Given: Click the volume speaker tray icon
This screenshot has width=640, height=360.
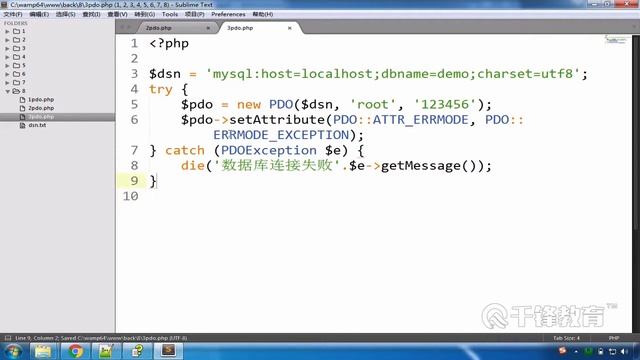Looking at the screenshot, I should (x=624, y=351).
